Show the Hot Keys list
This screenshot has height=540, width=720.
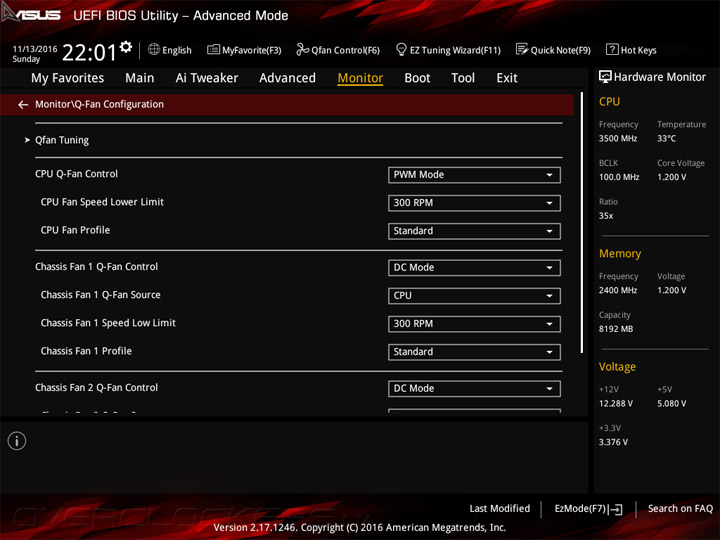631,50
